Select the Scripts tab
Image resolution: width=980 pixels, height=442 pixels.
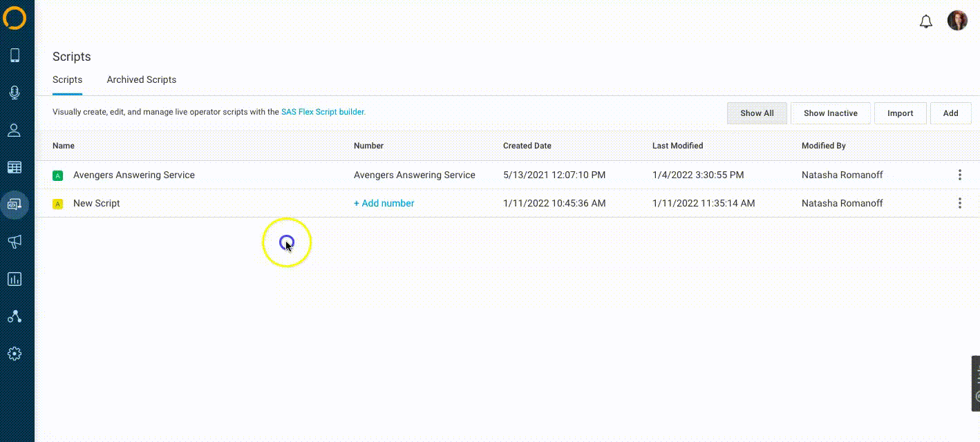67,79
